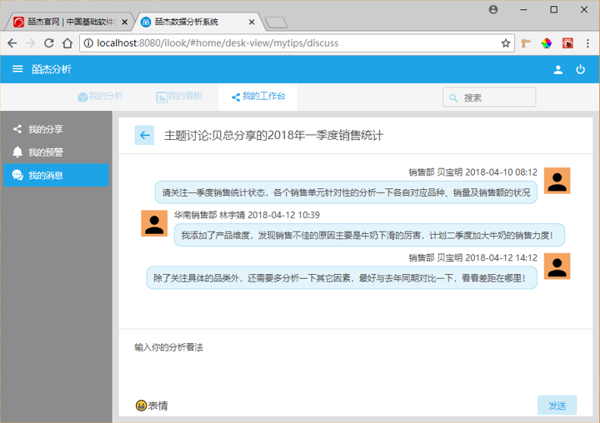Click sender line 华南销售部 林宇婧 2018-04-12 10:39
Image resolution: width=600 pixels, height=423 pixels.
coord(247,215)
